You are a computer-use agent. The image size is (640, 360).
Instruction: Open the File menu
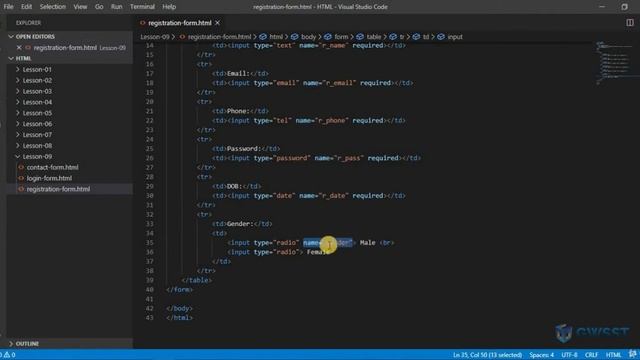(x=8, y=7)
